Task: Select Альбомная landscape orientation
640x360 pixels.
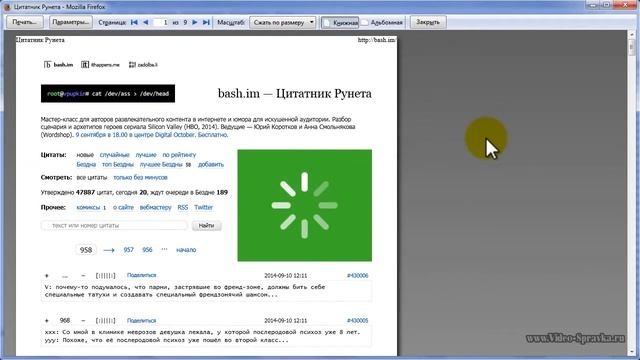Action: 383,22
